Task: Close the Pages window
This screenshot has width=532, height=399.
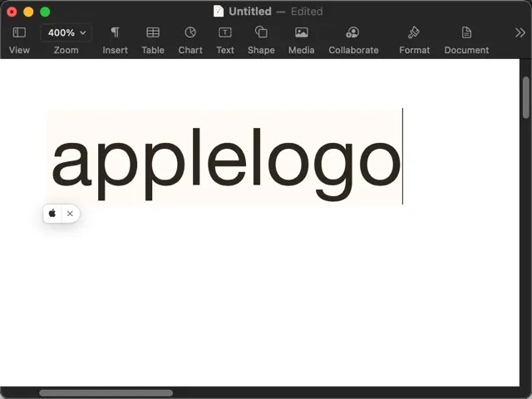Action: click(12, 12)
